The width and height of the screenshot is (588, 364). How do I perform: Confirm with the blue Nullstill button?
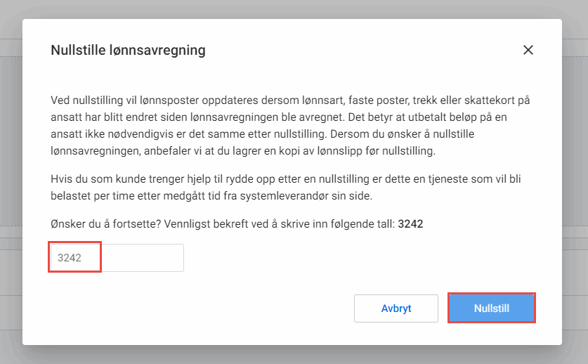(492, 308)
